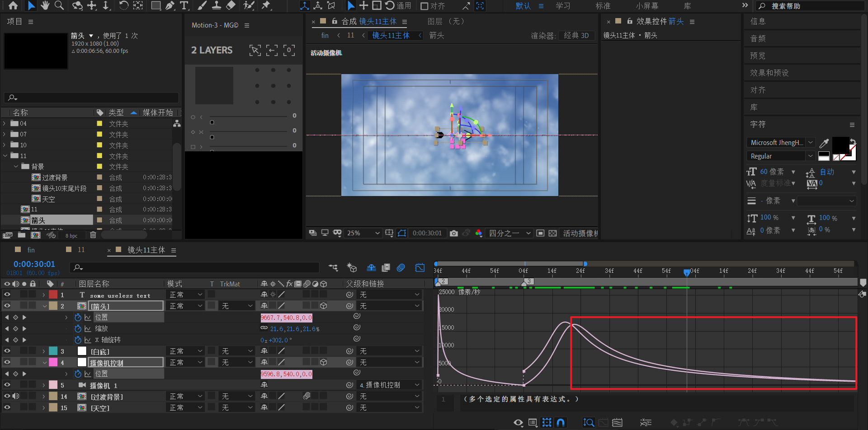Viewport: 868px width, 430px height.
Task: Open the fin timeline tab
Action: (x=31, y=250)
